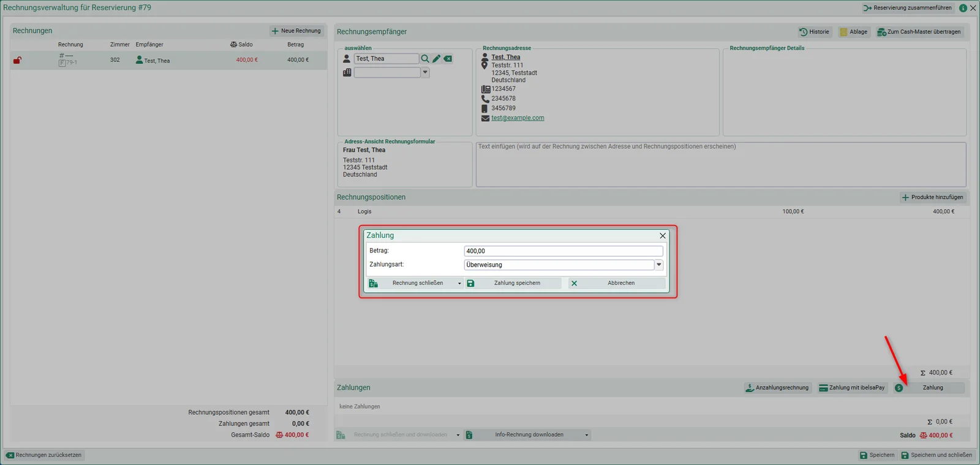Click the recipient name field Test, Thea

pos(386,59)
